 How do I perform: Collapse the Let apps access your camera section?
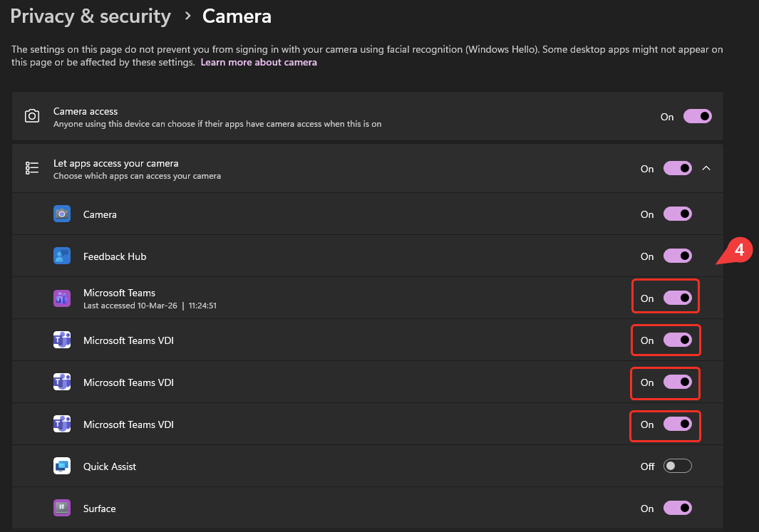click(706, 168)
